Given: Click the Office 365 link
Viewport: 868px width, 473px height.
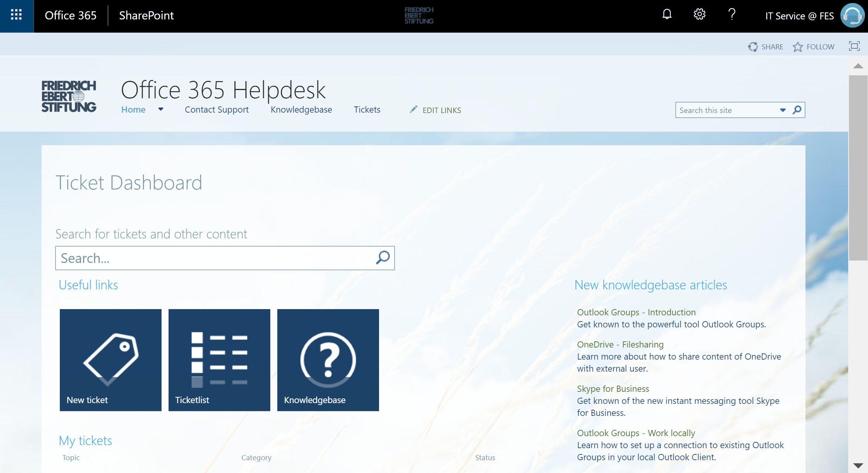Looking at the screenshot, I should point(71,16).
